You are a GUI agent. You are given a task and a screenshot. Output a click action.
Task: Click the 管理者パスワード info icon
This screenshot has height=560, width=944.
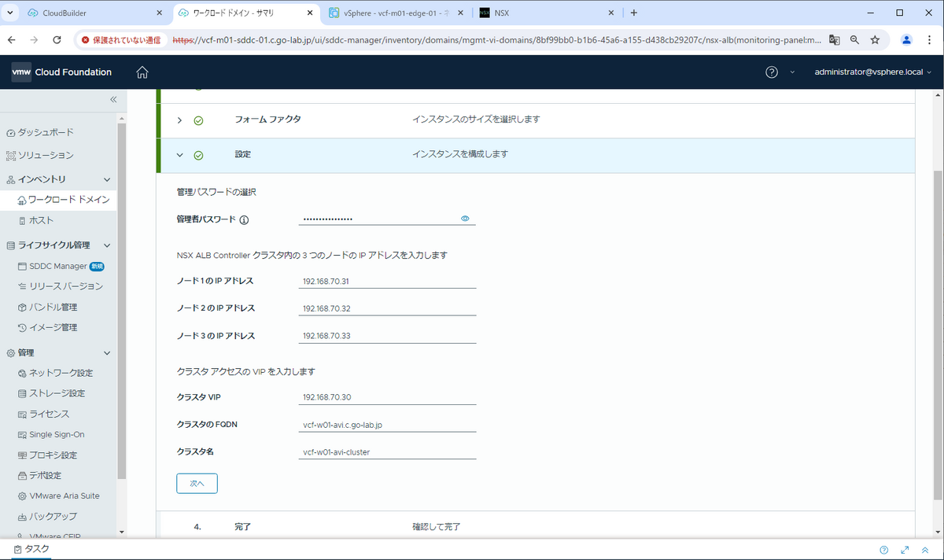click(x=244, y=220)
